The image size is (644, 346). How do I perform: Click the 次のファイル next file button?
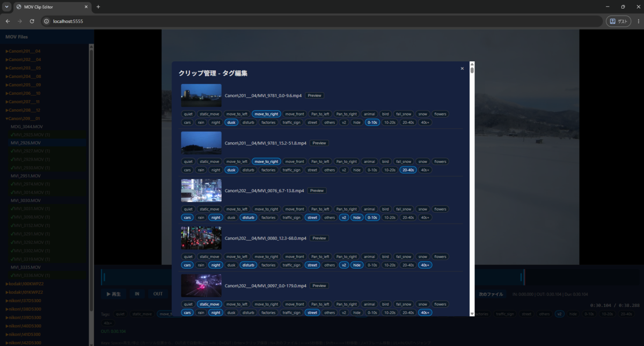[491, 294]
